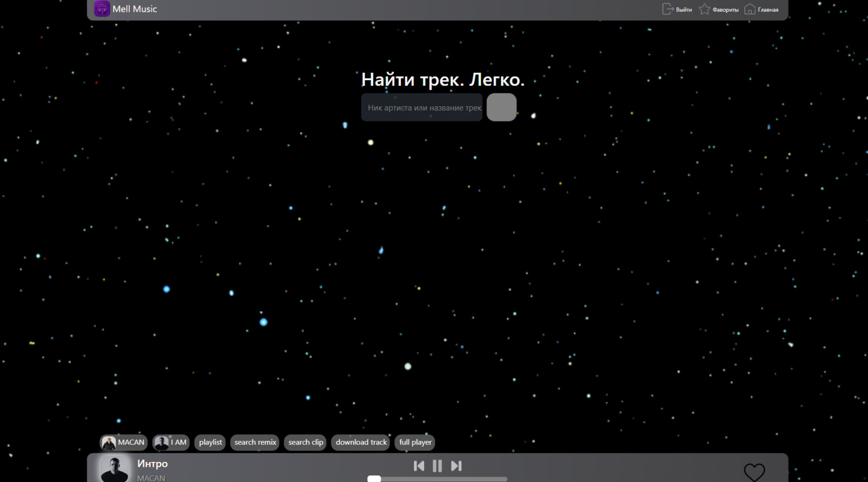This screenshot has height=482, width=868.
Task: Click the MACAN artist name in player
Action: coord(151,478)
